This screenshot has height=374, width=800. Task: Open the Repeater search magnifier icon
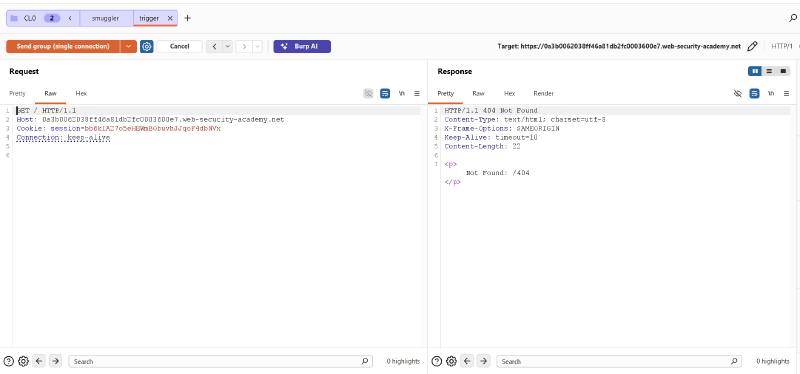pos(793,18)
